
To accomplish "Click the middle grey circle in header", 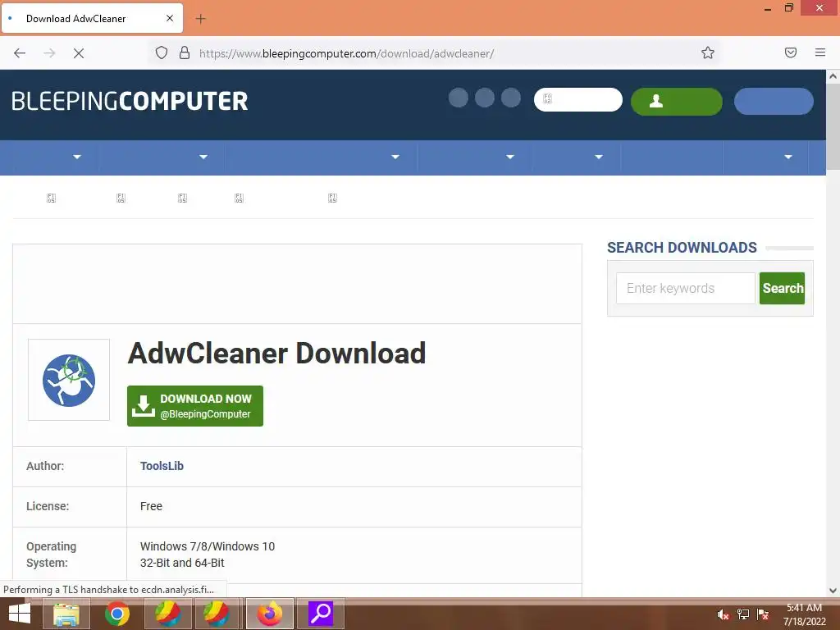I will 484,98.
